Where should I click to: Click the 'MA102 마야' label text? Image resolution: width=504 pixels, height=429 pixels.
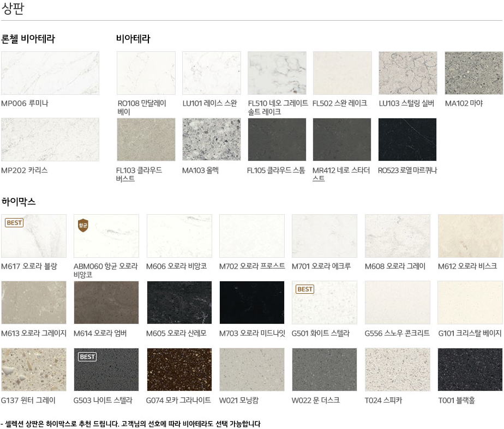464,104
